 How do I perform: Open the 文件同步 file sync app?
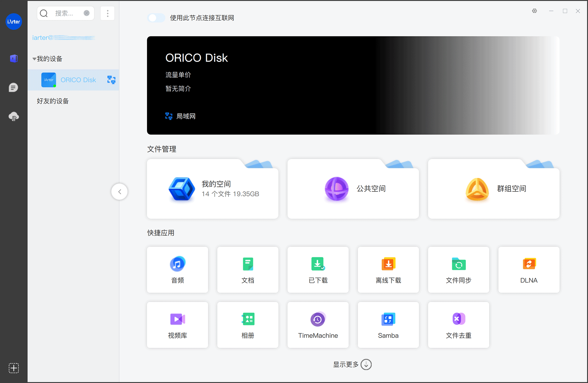(x=459, y=270)
